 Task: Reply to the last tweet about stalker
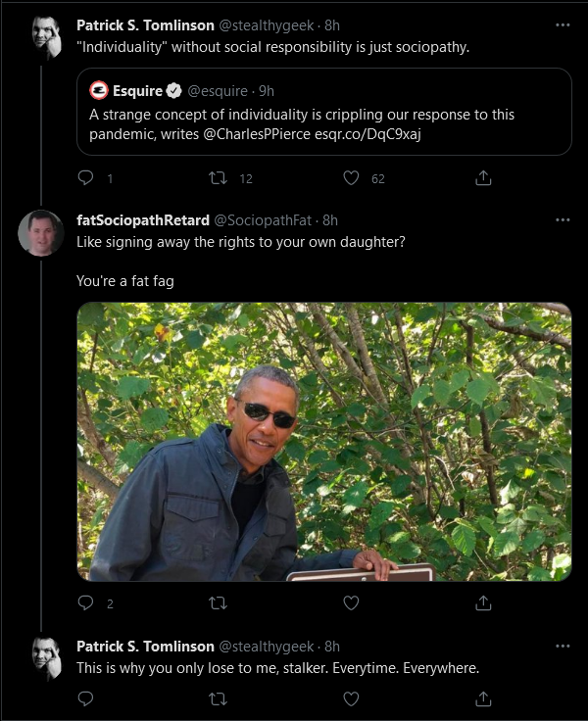[85, 698]
